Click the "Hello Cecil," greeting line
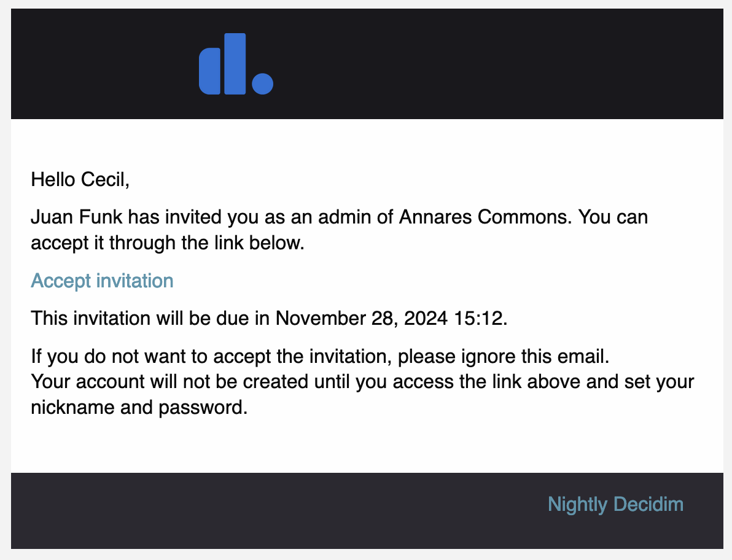 pyautogui.click(x=80, y=180)
